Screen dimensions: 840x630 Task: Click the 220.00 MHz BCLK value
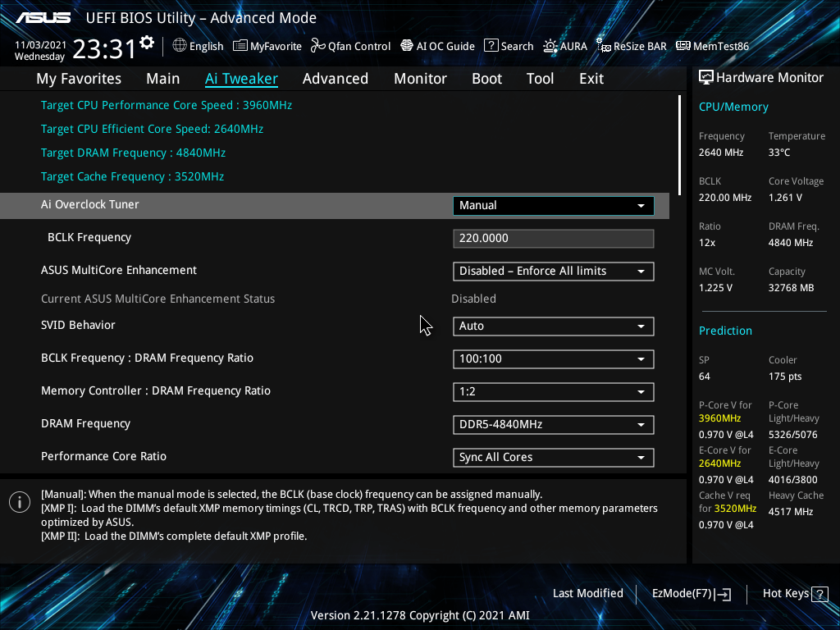point(725,198)
